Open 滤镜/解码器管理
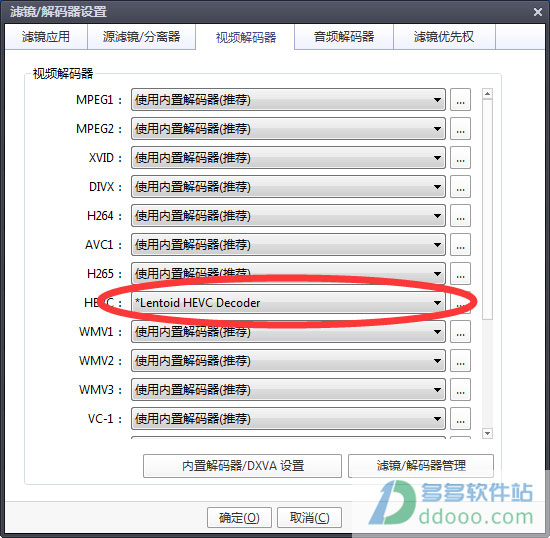The width and height of the screenshot is (550, 538). [421, 466]
